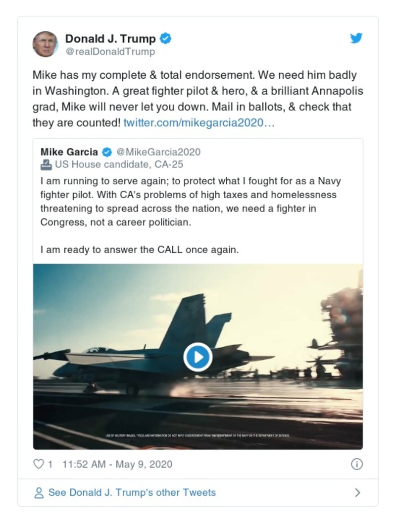Click person icon beside See other Tweets
This screenshot has width=396, height=532.
coord(39,493)
